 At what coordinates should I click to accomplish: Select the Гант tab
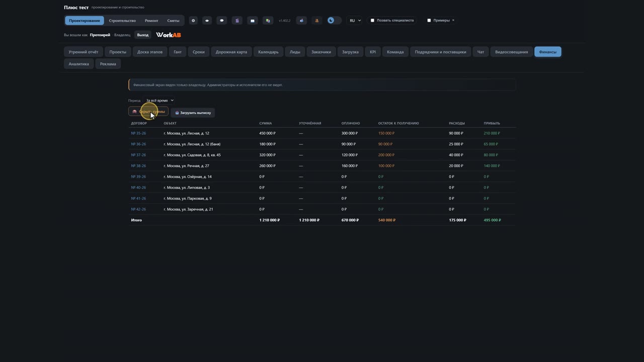(178, 52)
